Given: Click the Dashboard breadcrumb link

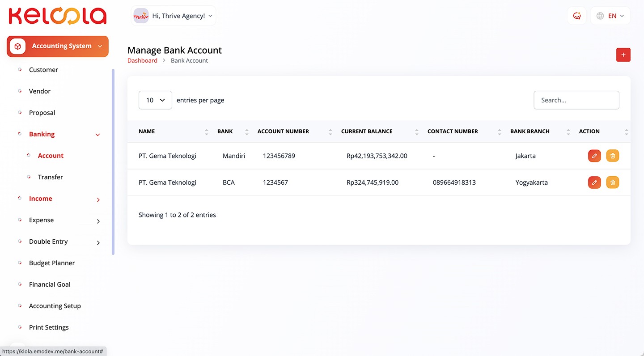Looking at the screenshot, I should point(142,60).
